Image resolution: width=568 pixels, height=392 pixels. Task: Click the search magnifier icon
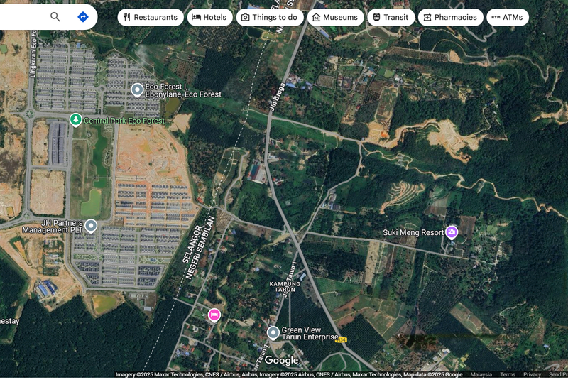55,17
